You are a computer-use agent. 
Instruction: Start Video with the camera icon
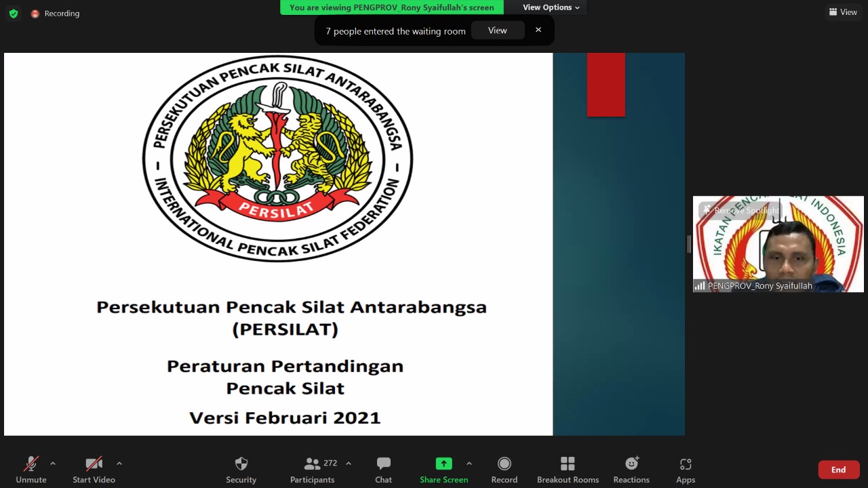[94, 469]
